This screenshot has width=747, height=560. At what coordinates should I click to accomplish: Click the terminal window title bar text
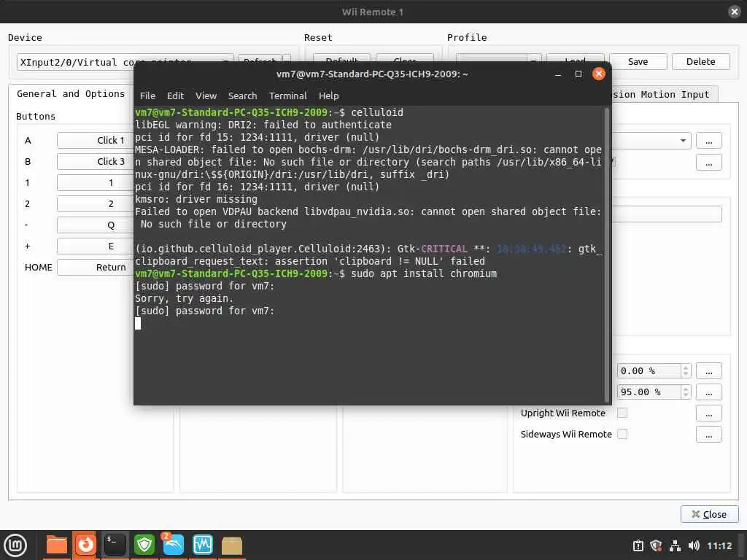[372, 74]
